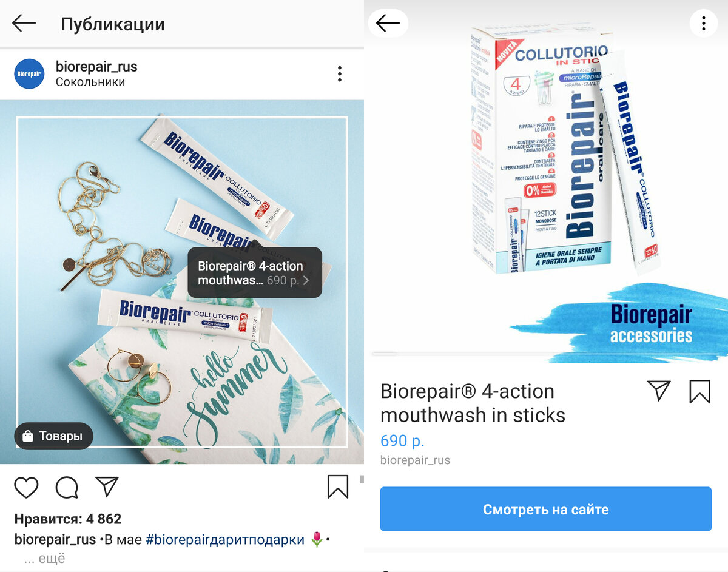Open the biorepair_rus username in the post header
This screenshot has height=572, width=728.
click(x=96, y=66)
